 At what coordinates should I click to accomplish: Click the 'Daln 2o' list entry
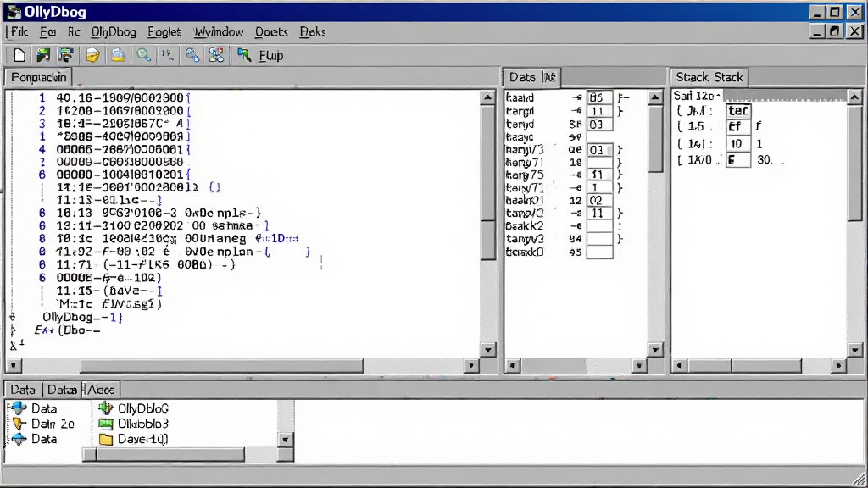pos(53,424)
